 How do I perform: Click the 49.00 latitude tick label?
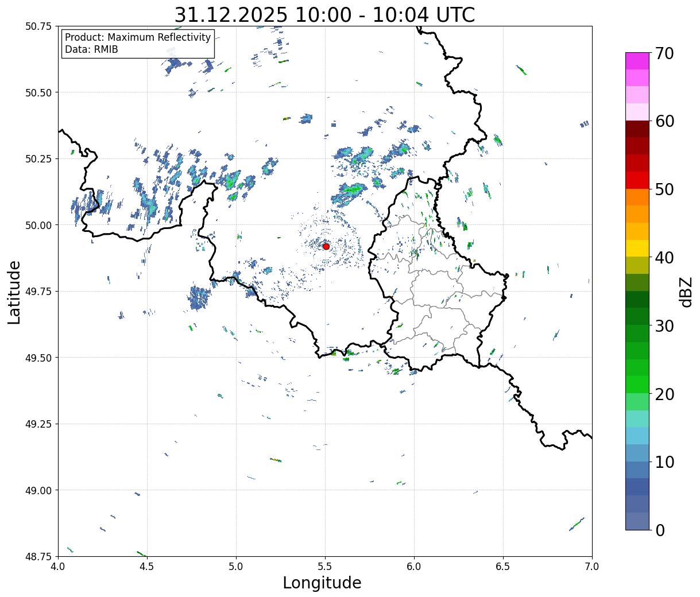(x=38, y=490)
